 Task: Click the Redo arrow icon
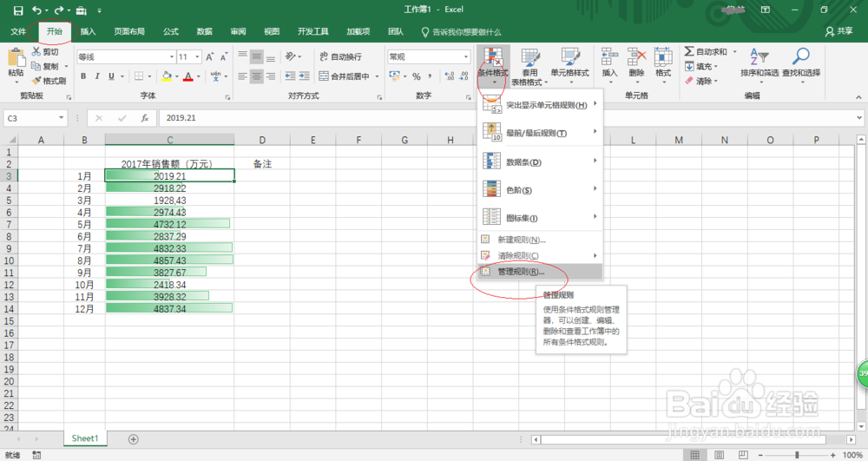click(x=59, y=10)
